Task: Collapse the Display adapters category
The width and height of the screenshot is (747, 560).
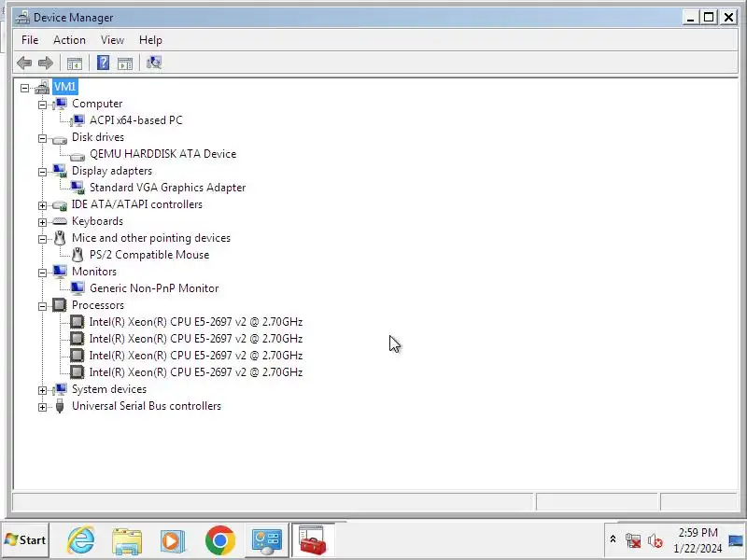Action: pyautogui.click(x=42, y=172)
